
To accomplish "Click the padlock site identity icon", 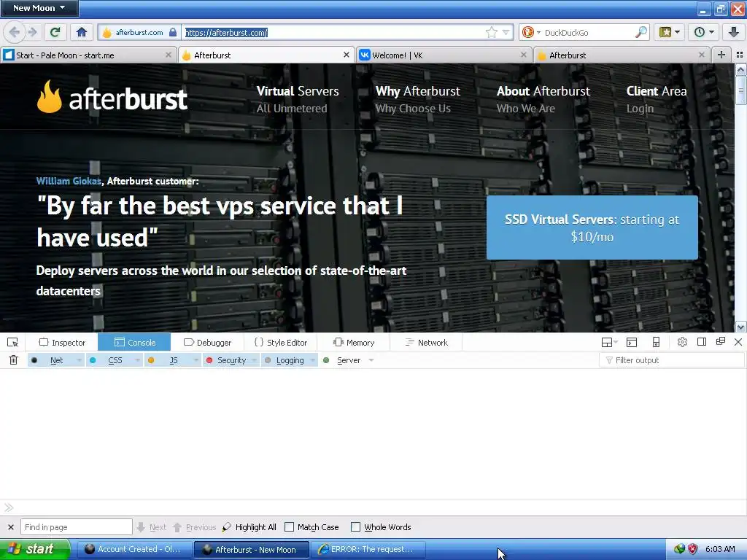I will 173,32.
